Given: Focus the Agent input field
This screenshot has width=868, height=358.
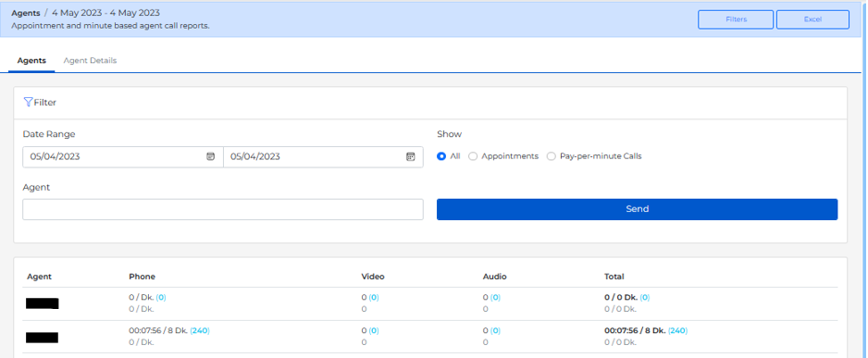Looking at the screenshot, I should tap(223, 209).
